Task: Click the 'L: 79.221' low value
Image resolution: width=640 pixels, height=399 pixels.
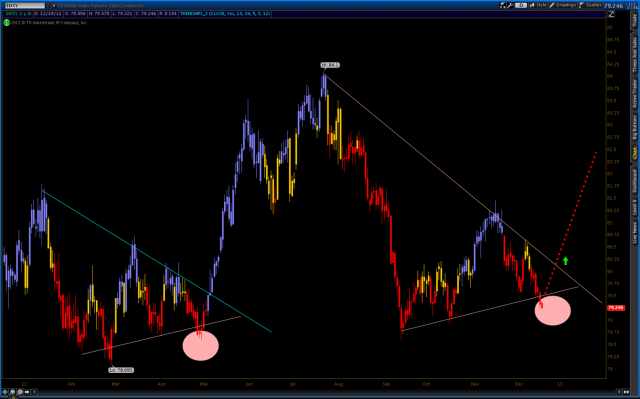Action: [x=122, y=14]
